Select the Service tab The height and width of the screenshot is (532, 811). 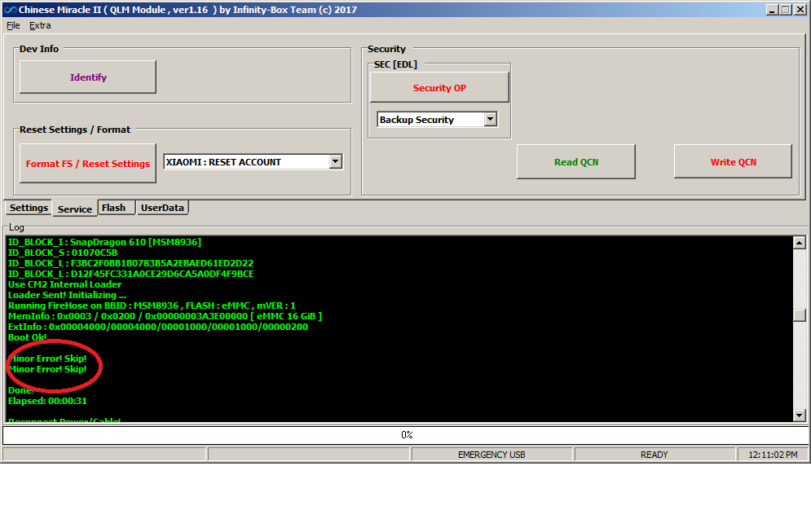click(75, 209)
